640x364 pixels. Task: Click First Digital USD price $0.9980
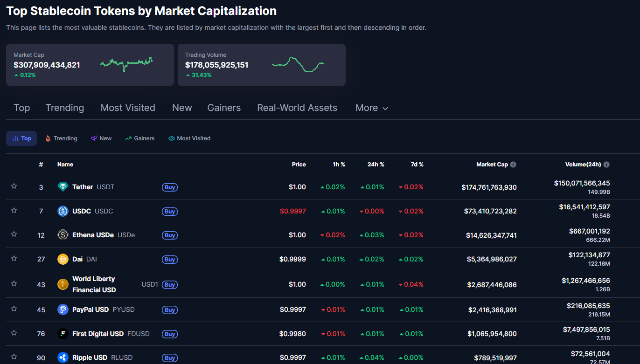293,334
